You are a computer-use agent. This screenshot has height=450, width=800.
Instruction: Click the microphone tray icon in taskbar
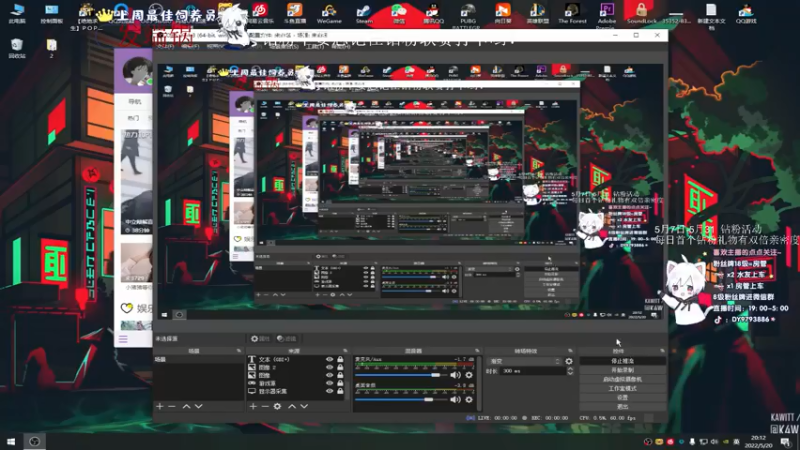click(x=692, y=441)
